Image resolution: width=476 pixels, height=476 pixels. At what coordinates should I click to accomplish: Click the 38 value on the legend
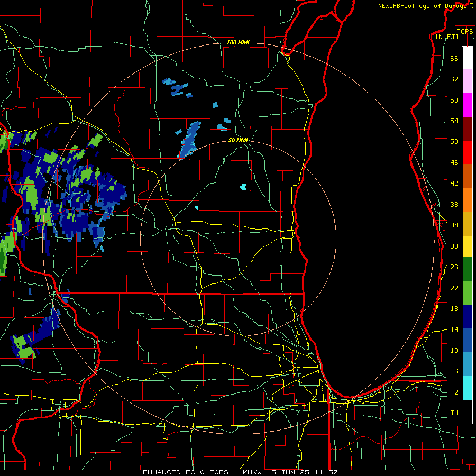pos(454,204)
